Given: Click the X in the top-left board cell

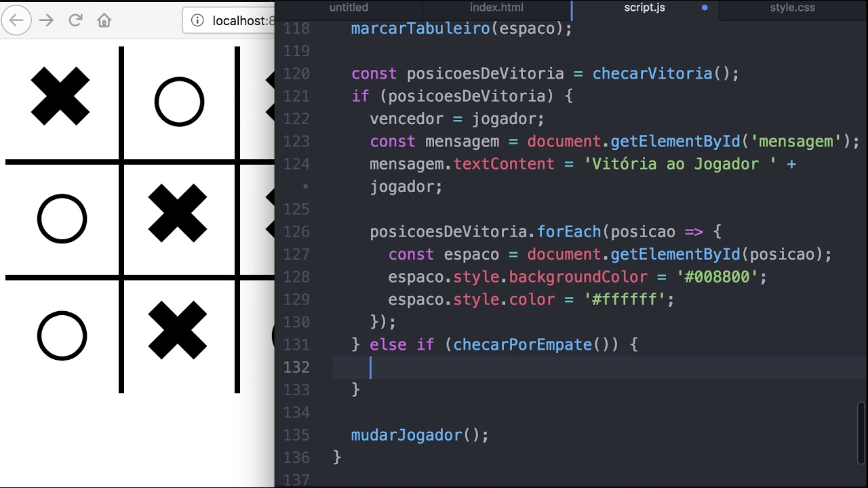Looking at the screenshot, I should pos(60,96).
